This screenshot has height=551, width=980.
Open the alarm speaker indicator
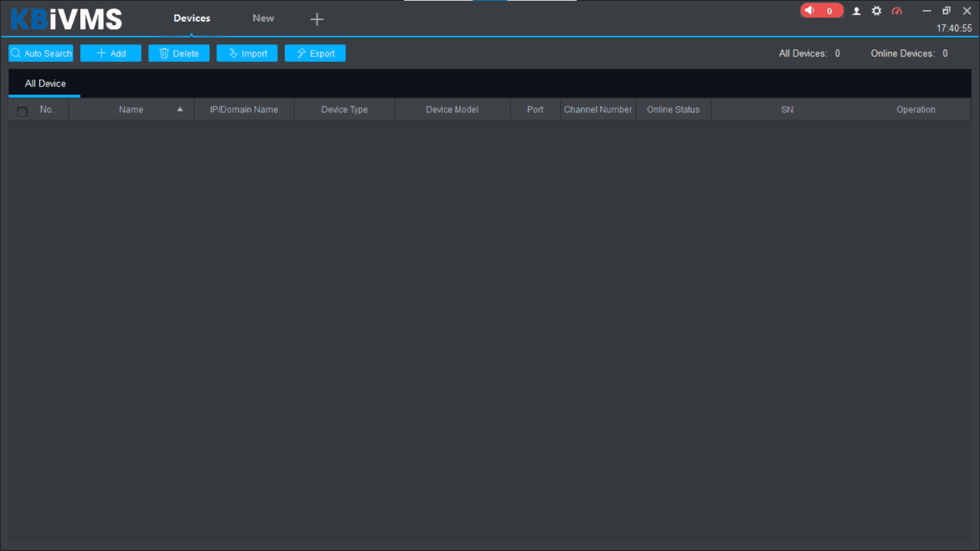coord(821,11)
